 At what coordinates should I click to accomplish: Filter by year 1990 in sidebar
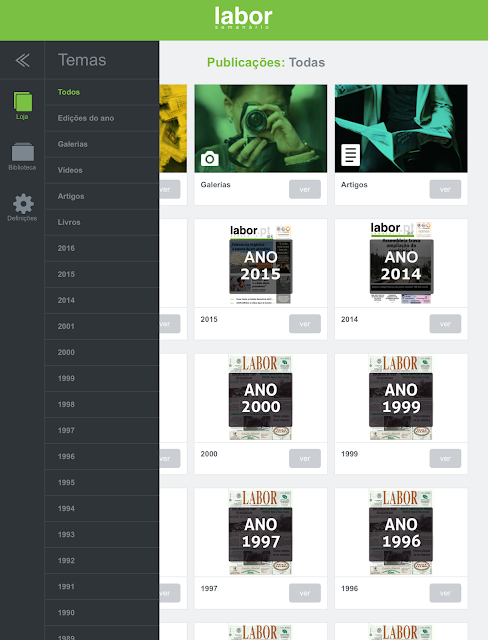pyautogui.click(x=102, y=613)
